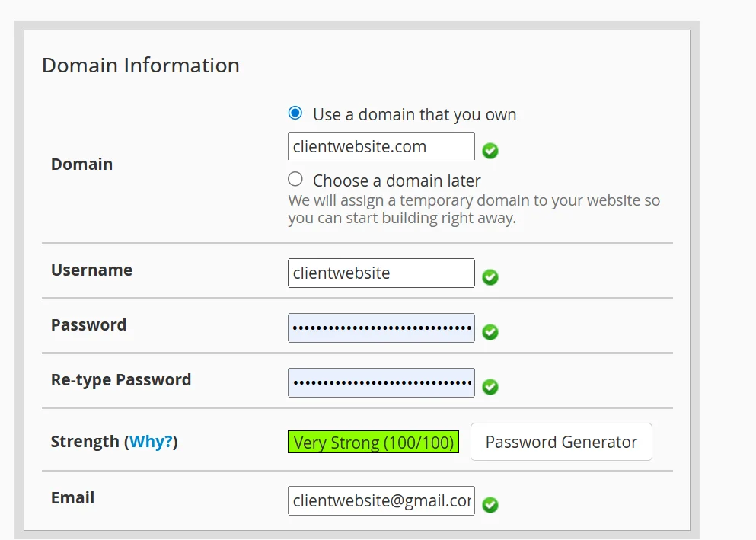Viewport: 756px width, 540px height.
Task: Click inside the Password input field
Action: click(x=381, y=328)
